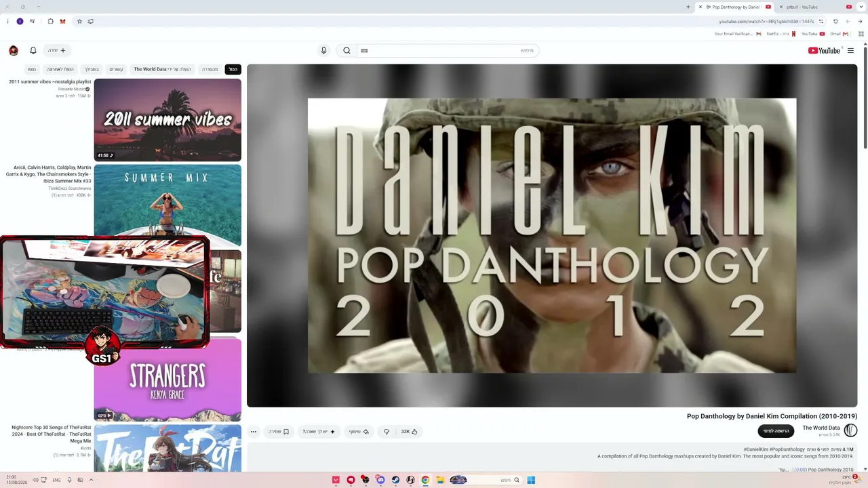Open a new browser tab
868x488 pixels.
pos(688,7)
